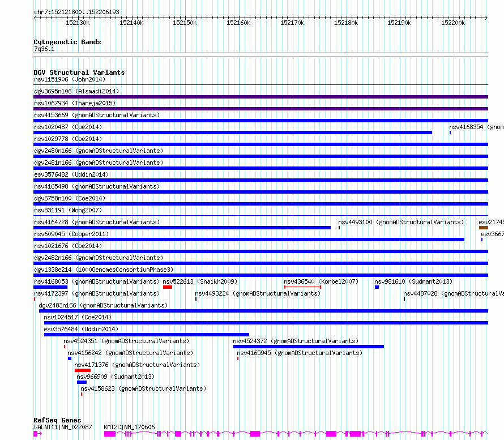Select the blue nsv966909 bar
This screenshot has width=504, height=440.
(x=82, y=382)
